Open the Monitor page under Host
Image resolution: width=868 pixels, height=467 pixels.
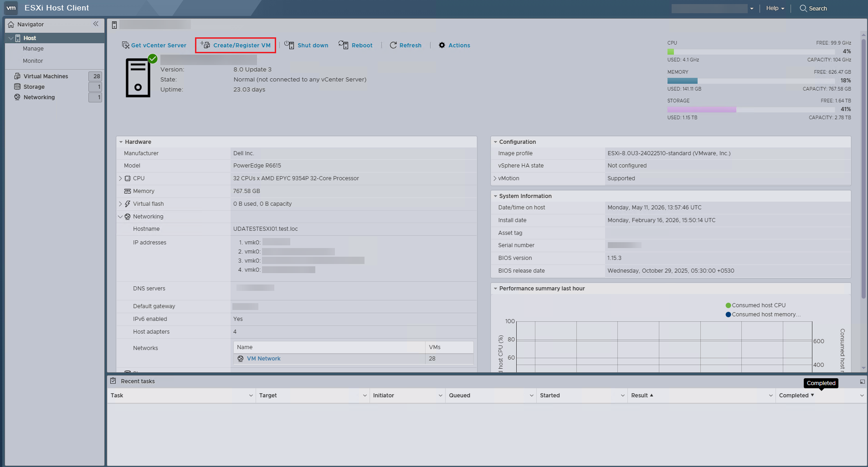pyautogui.click(x=33, y=61)
